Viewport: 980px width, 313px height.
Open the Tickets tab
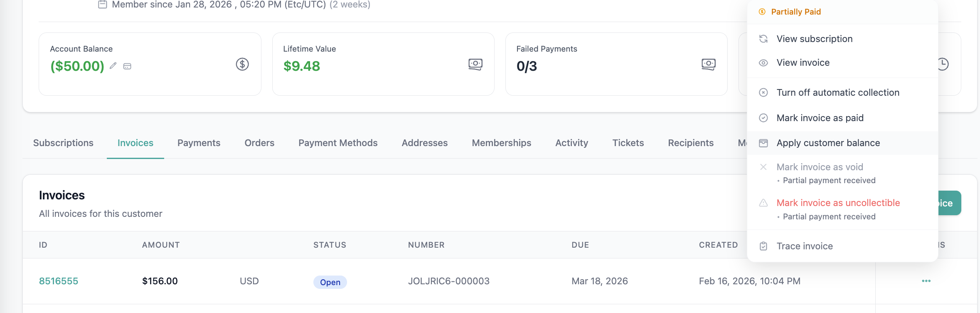pyautogui.click(x=628, y=143)
